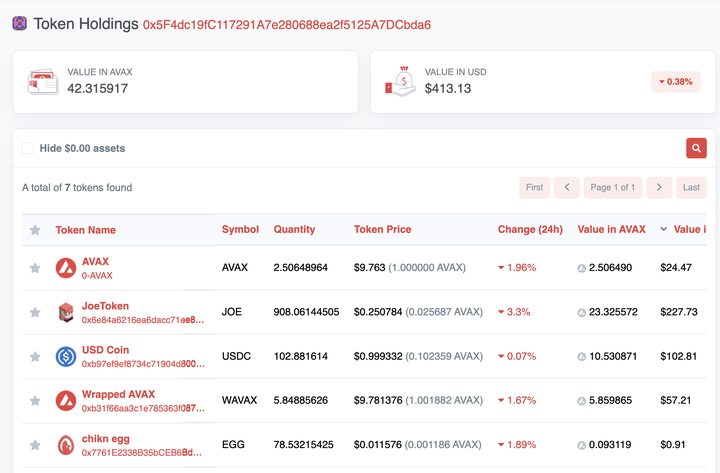Viewport: 720px width, 473px height.
Task: Click the 0-AVAX label under AVAX
Action: pyautogui.click(x=97, y=276)
